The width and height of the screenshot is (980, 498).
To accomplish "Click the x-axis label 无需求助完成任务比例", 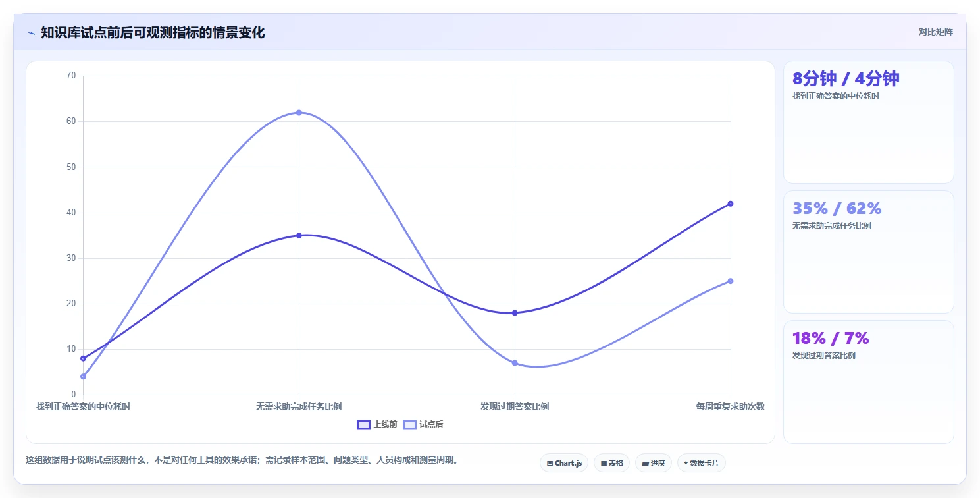I will pos(299,406).
